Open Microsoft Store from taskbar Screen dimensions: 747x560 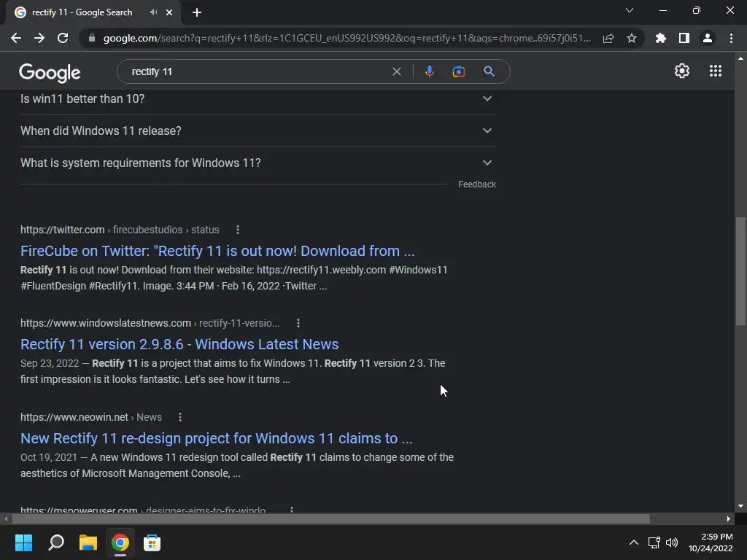point(152,542)
